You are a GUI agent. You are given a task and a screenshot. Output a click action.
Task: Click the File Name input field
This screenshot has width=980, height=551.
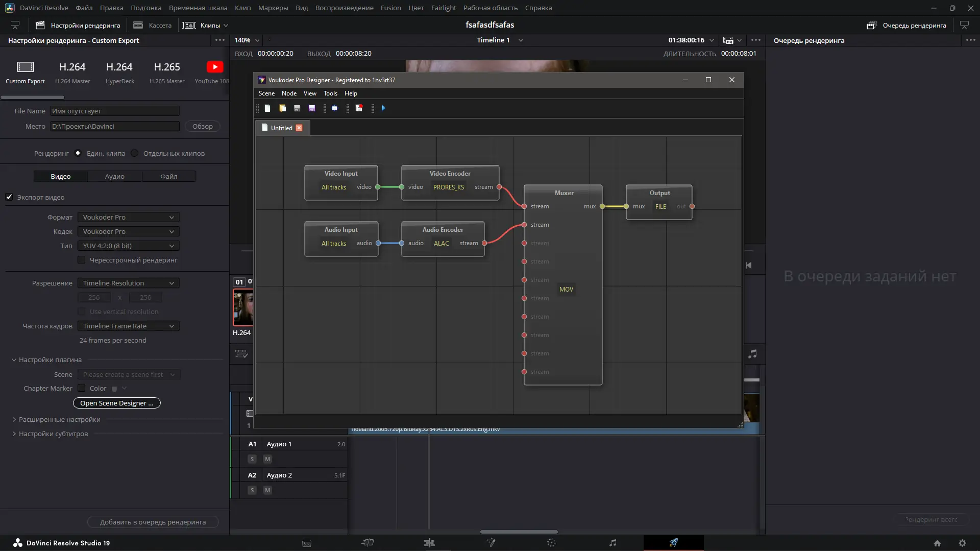tap(114, 111)
